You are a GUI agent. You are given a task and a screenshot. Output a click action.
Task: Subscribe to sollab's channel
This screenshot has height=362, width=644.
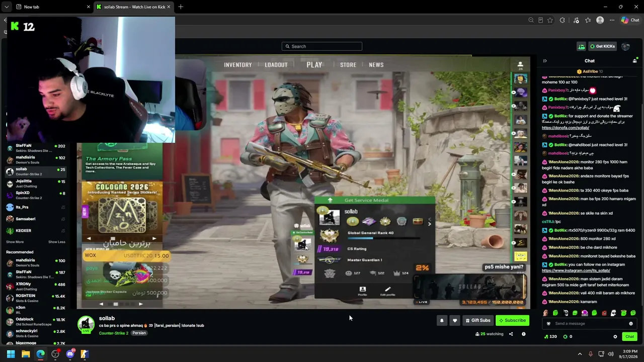click(512, 320)
